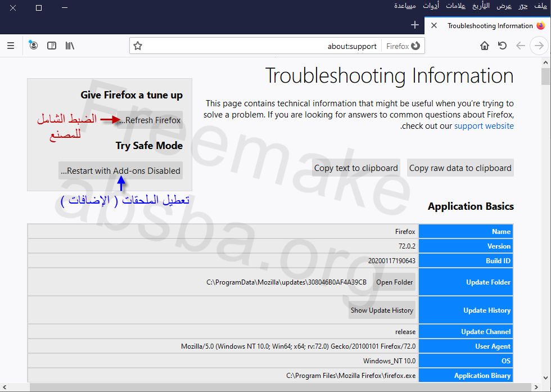The image size is (551, 392).
Task: Click the Update Channel value release
Action: [x=405, y=332]
